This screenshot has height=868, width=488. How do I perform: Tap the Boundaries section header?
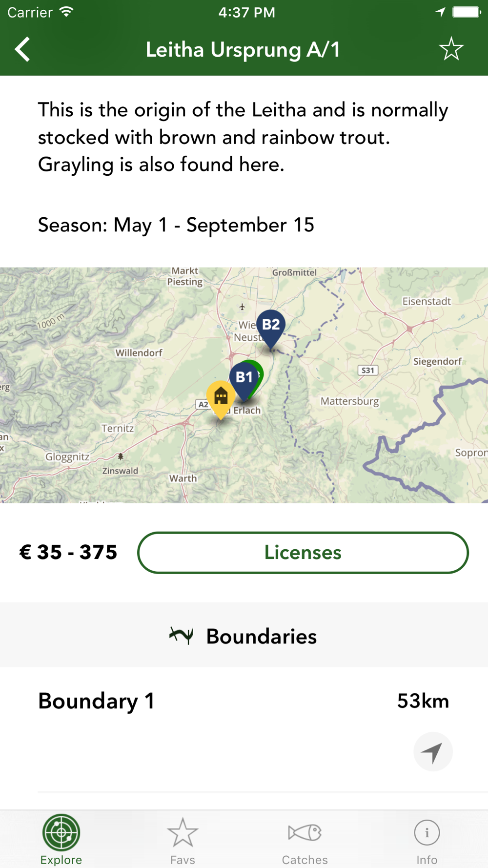244,636
